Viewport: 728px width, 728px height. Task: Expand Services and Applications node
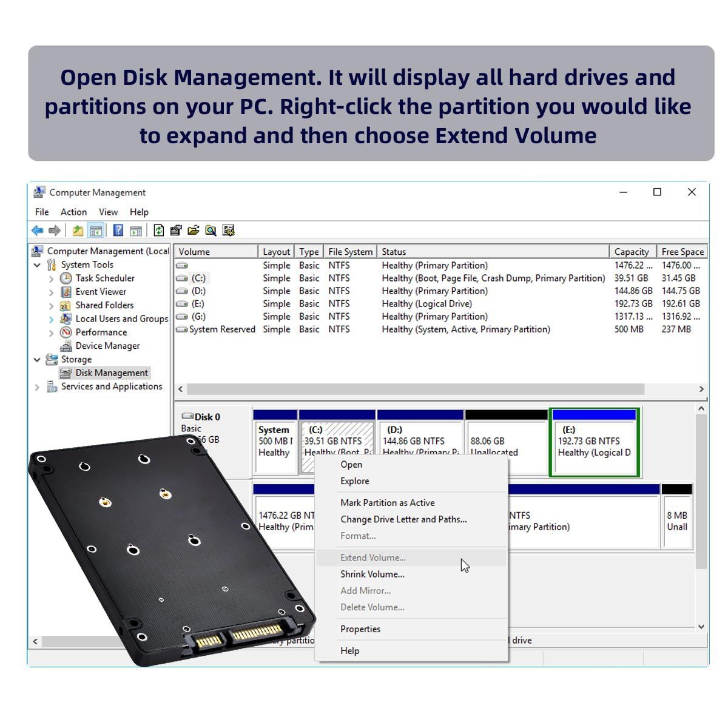pos(37,387)
